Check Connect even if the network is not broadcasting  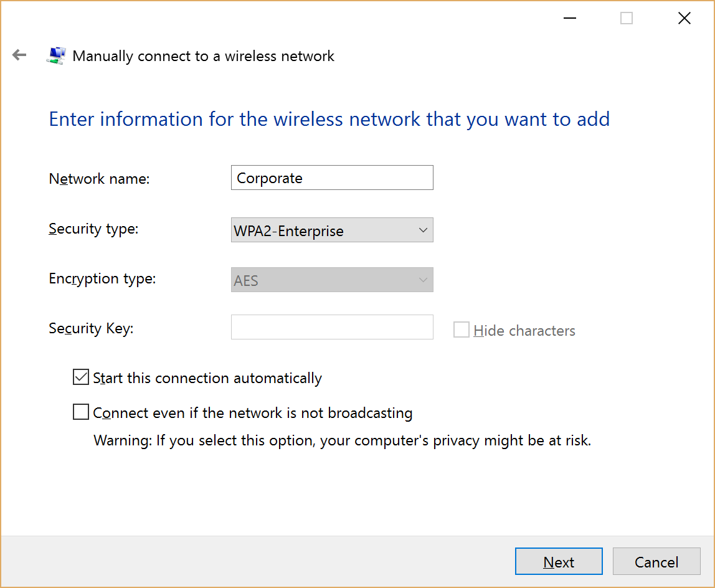tap(81, 411)
